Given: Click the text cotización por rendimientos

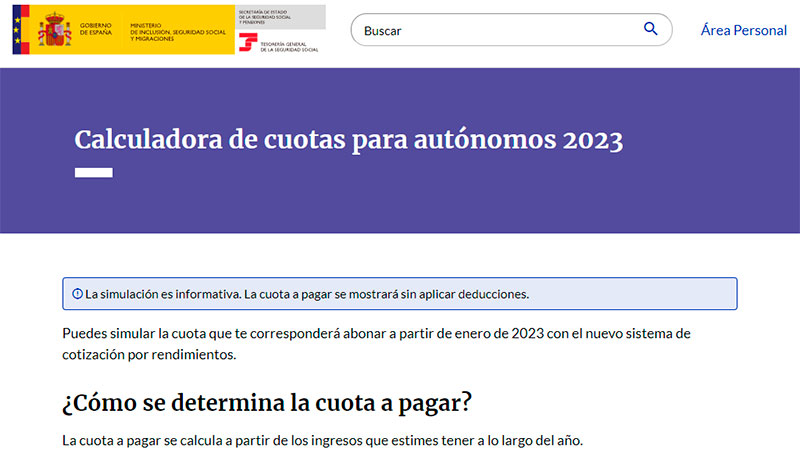Looking at the screenshot, I should click(x=151, y=355).
